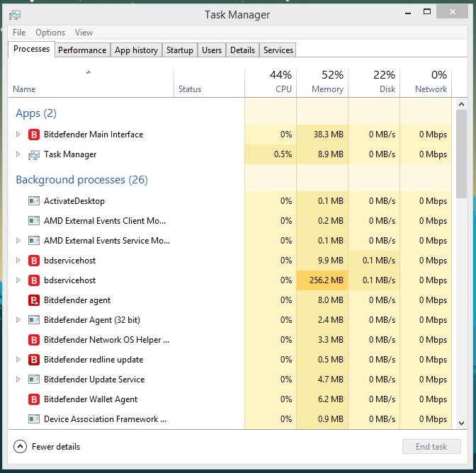
Task: Click the Task Manager title bar icon
Action: click(x=15, y=15)
